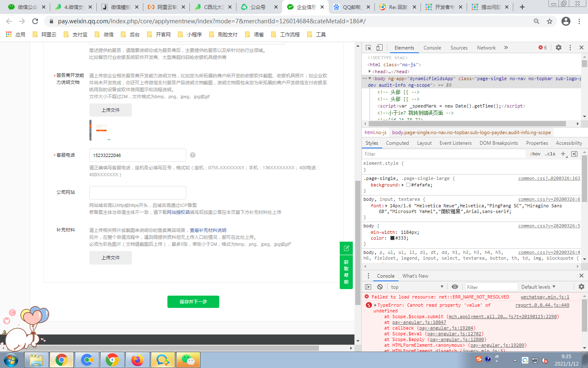Expand the font property shorthand triangle
Screen dimensions: 588x368
pyautogui.click(x=386, y=206)
